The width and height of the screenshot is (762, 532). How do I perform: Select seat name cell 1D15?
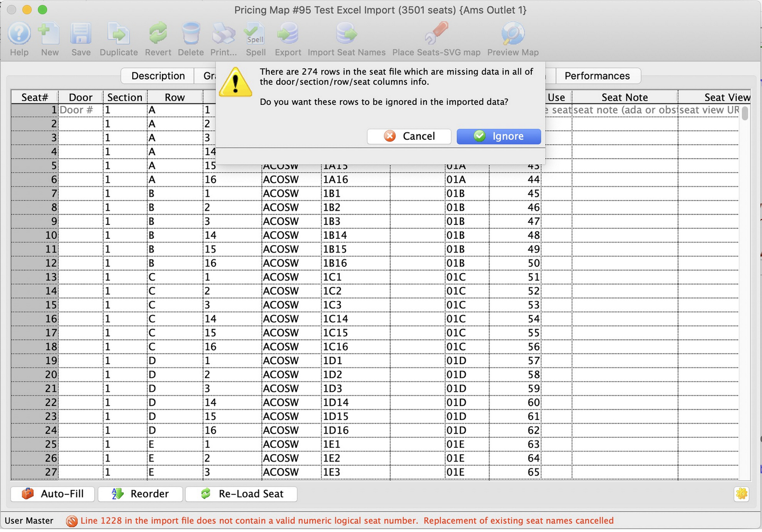pyautogui.click(x=356, y=416)
